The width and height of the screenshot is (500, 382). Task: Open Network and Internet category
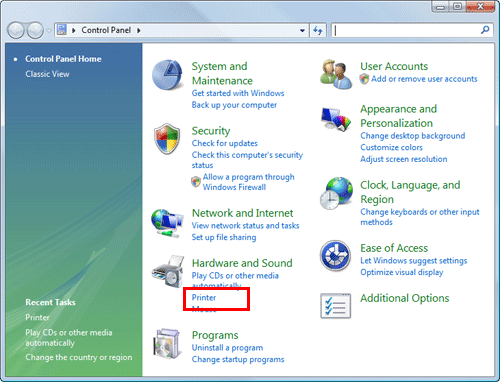pyautogui.click(x=243, y=213)
